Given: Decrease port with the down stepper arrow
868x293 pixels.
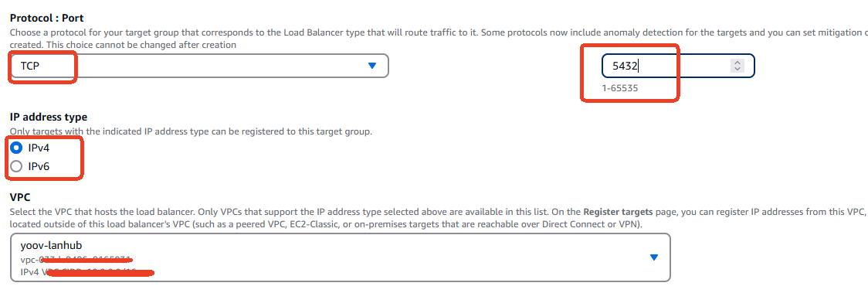Looking at the screenshot, I should (x=737, y=70).
